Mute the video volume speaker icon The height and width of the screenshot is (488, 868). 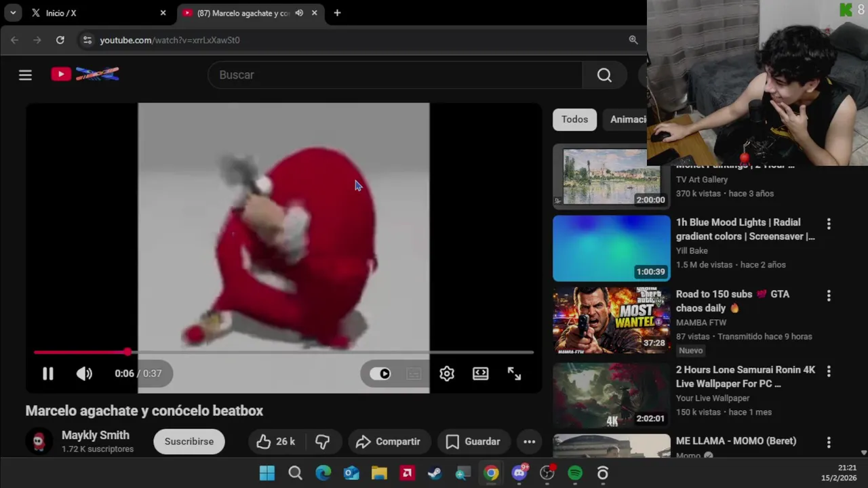point(84,373)
